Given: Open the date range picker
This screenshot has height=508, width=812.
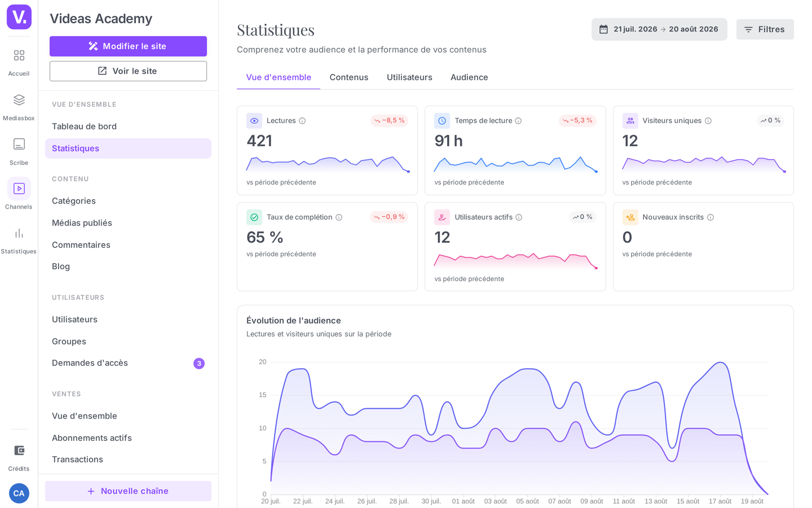Looking at the screenshot, I should (659, 29).
